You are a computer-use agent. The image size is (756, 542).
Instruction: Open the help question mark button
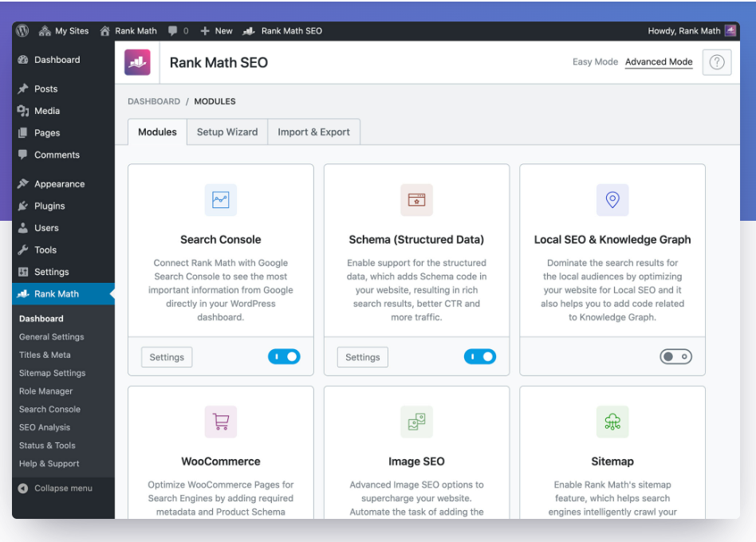[x=717, y=62]
